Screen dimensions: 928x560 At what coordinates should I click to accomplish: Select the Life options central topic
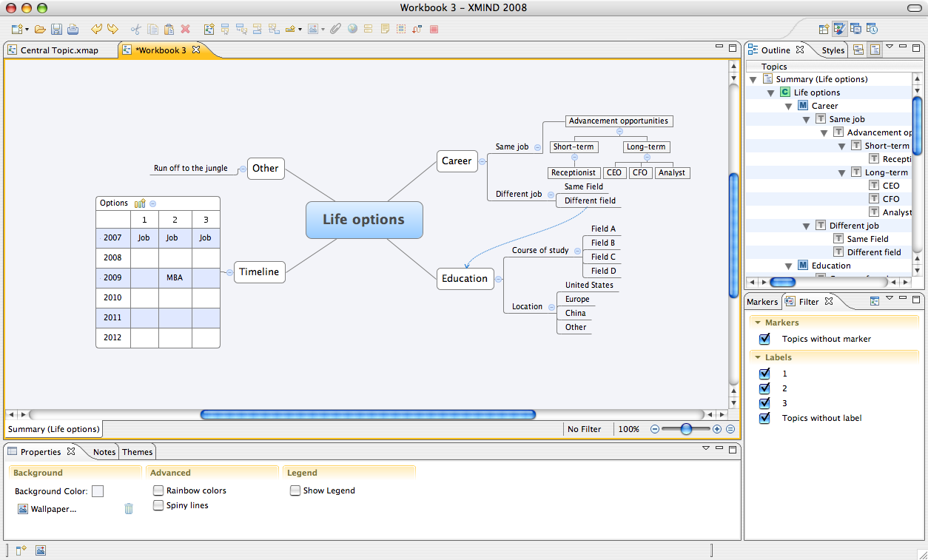364,220
